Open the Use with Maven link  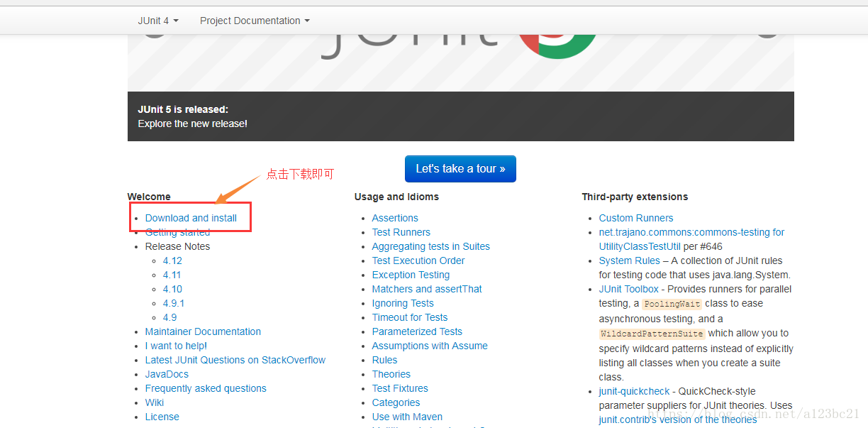click(407, 417)
